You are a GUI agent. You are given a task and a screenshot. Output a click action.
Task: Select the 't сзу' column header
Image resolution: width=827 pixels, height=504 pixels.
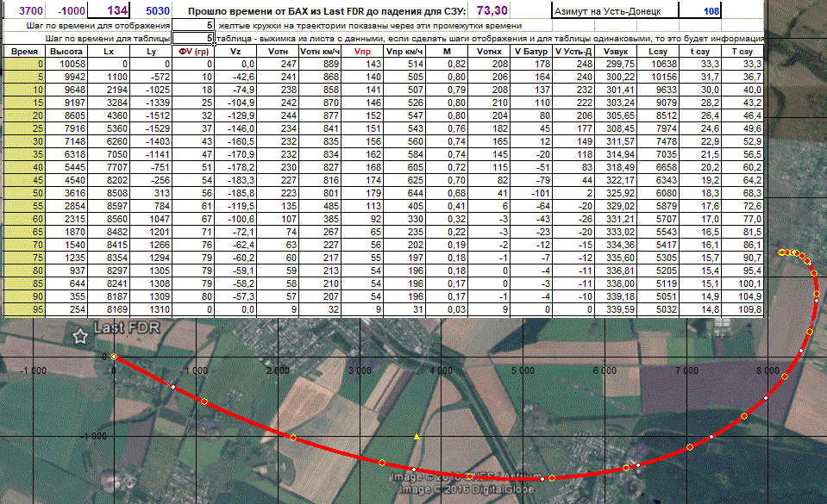coord(699,51)
